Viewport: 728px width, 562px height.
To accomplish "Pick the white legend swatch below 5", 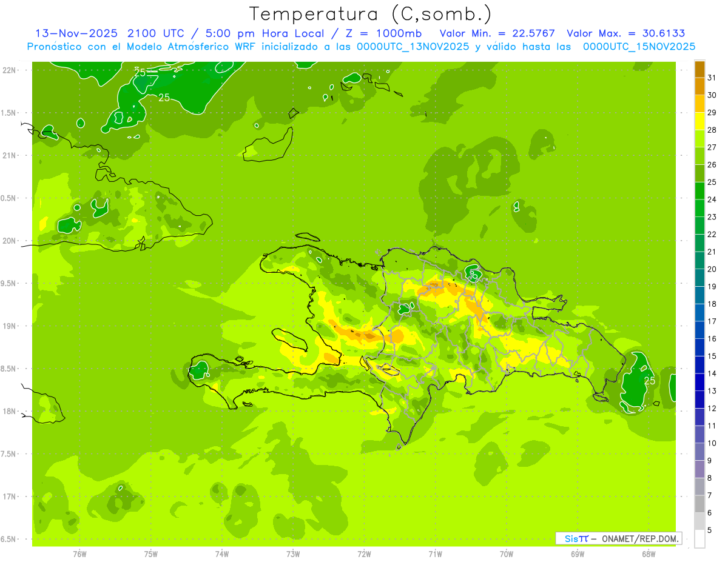I will 700,539.
